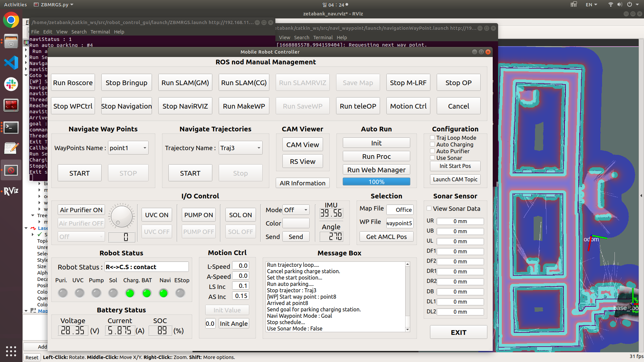This screenshot has width=644, height=362.
Task: Open Google Chrome from the dock
Action: (x=11, y=20)
